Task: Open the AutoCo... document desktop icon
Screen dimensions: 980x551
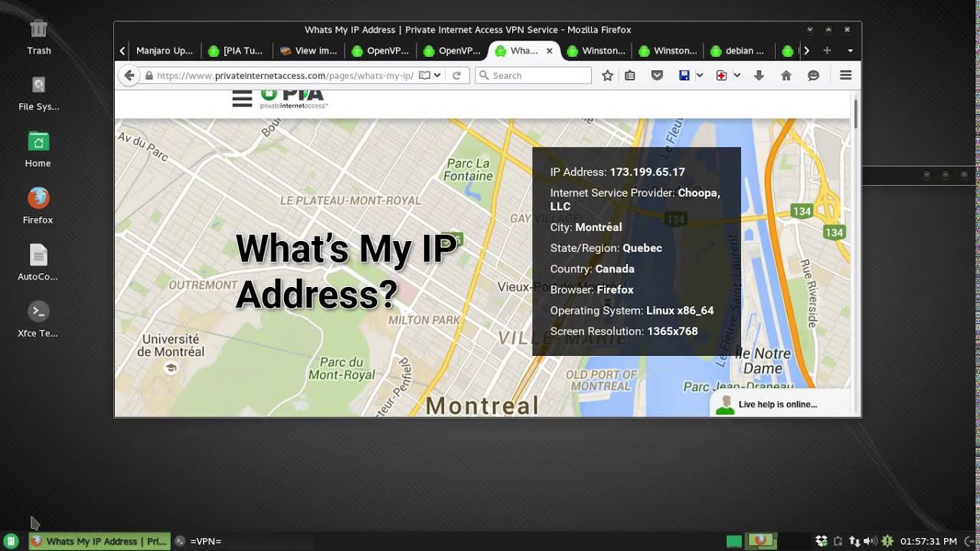Action: tap(38, 263)
